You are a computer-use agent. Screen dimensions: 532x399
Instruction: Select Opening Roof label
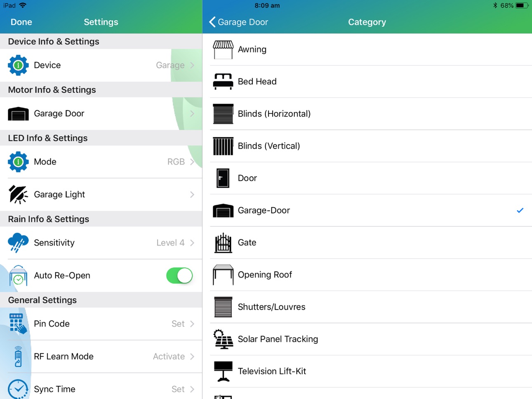(265, 275)
